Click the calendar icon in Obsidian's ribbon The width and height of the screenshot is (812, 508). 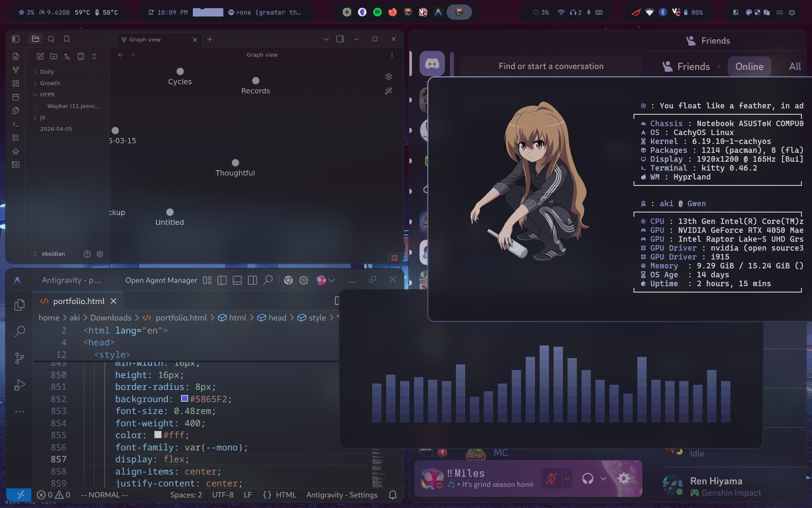tap(16, 97)
